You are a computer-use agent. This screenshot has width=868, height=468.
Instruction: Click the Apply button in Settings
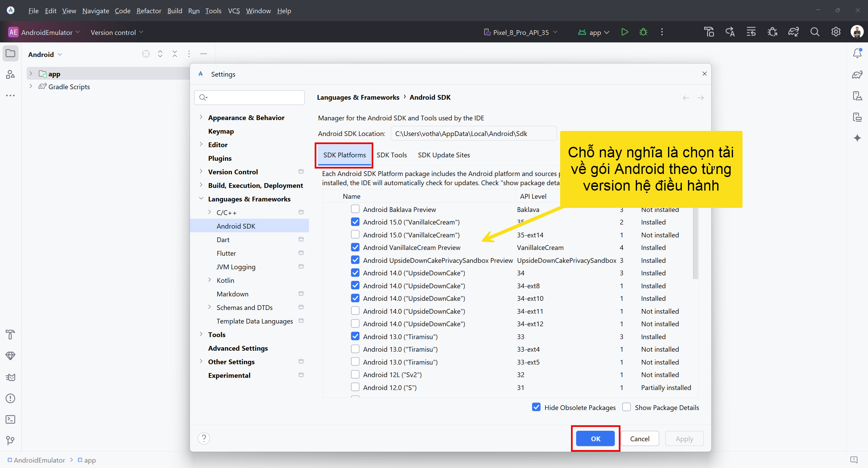coord(684,438)
